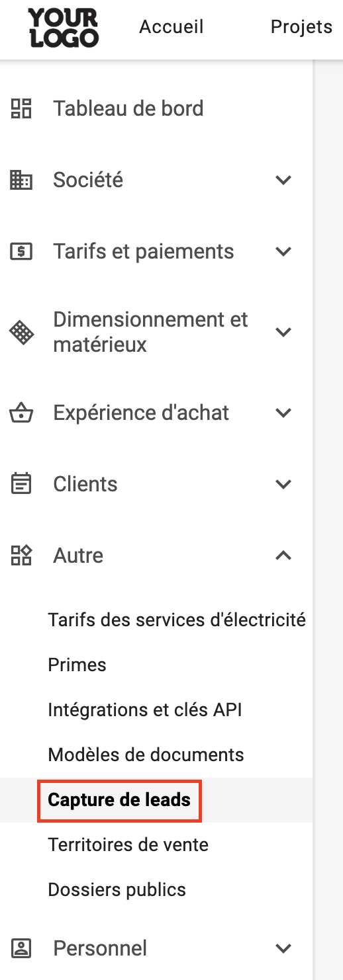
Task: Collapse the Autre section chevron
Action: (283, 555)
